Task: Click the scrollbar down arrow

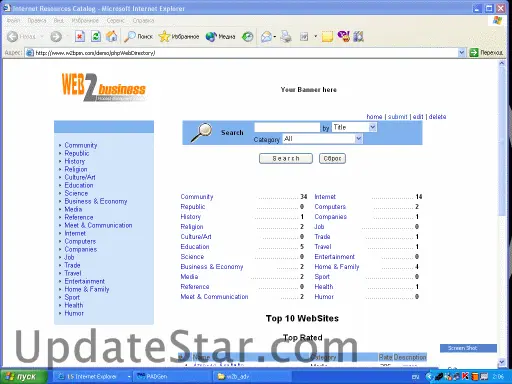Action: click(502, 361)
